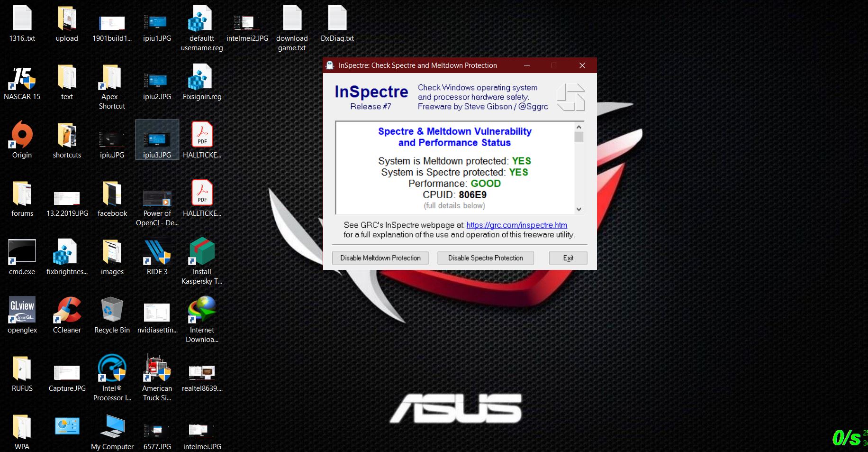
Task: Click Disable Meltdown Protection button
Action: click(380, 258)
